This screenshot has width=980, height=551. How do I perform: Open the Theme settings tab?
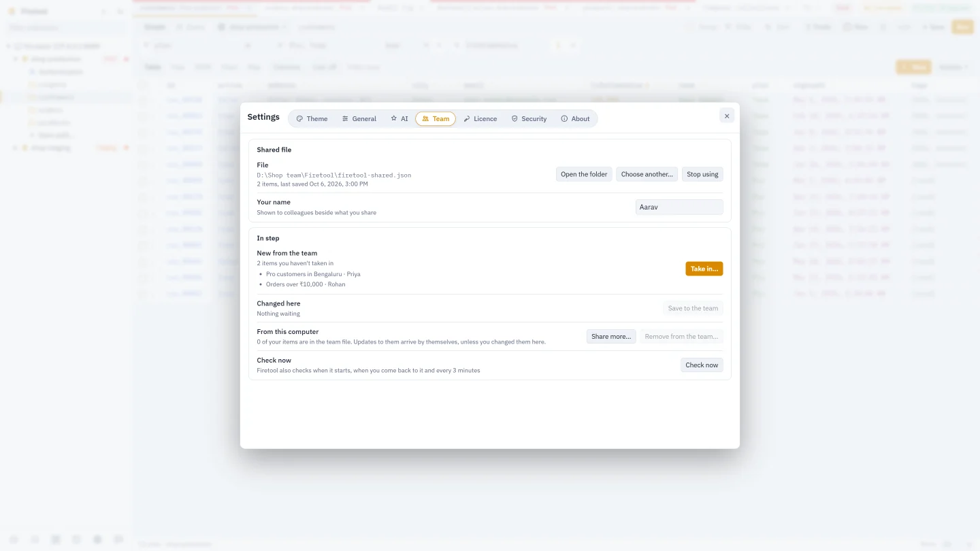click(312, 118)
